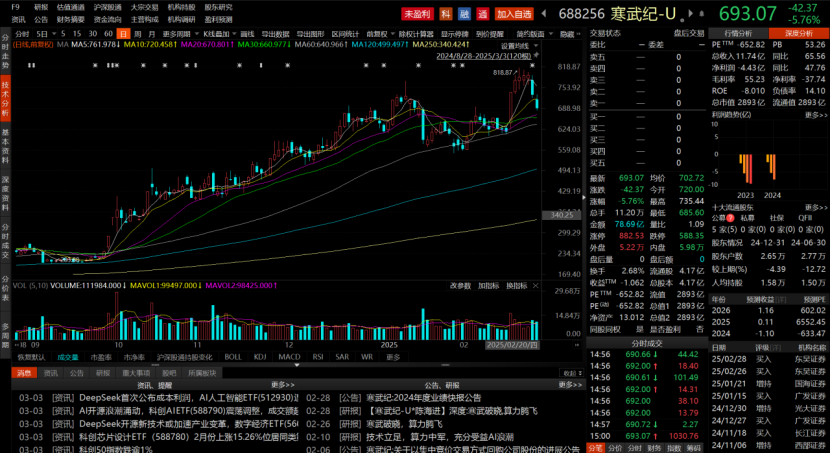The width and height of the screenshot is (831, 453).
Task: Click the 融 margin trading badge
Action: click(464, 14)
